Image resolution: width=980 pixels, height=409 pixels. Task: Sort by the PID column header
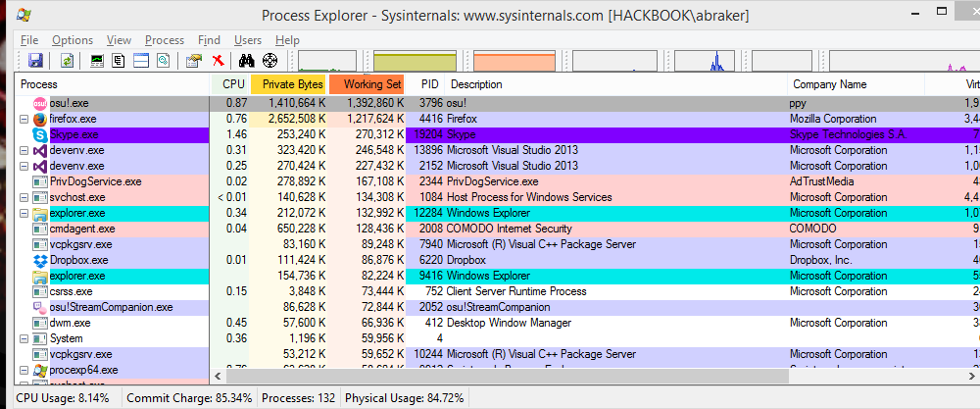coord(425,84)
